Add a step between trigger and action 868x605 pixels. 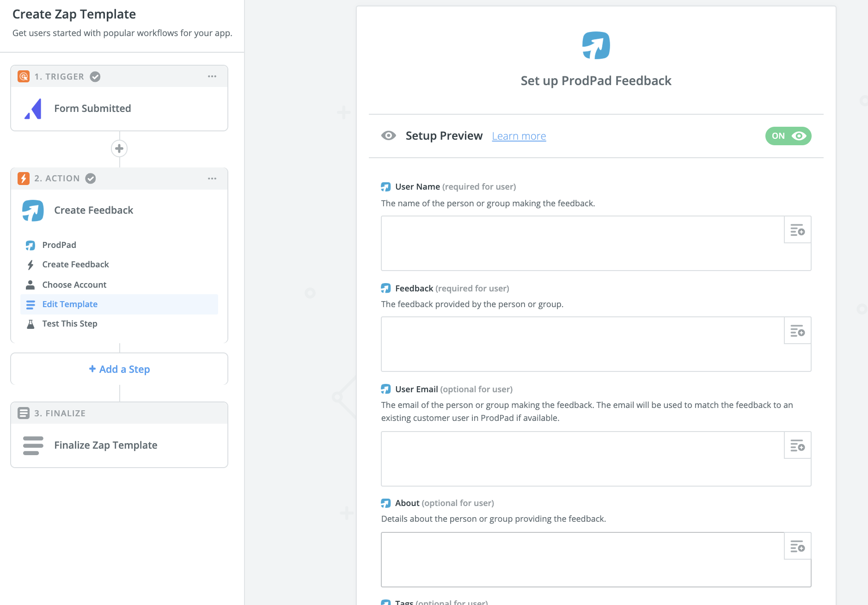pos(119,148)
